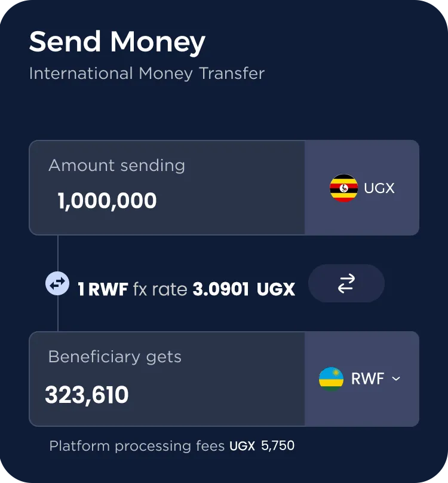Click the Beneficiary gets label
This screenshot has width=448, height=483.
pos(115,357)
